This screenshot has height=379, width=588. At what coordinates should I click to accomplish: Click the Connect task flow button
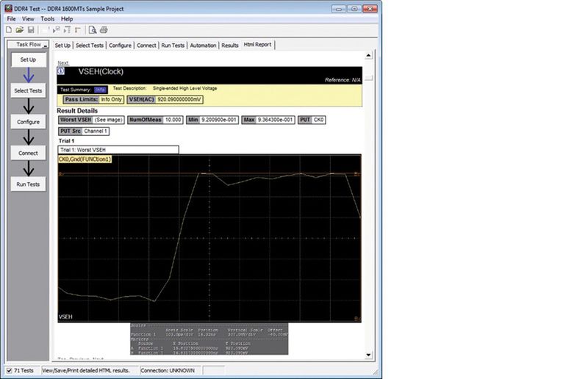[28, 153]
